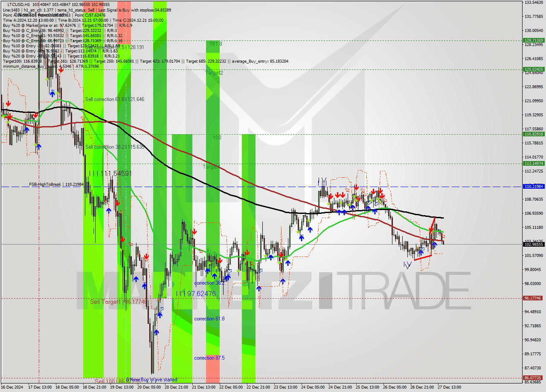This screenshot has height=392, width=546.
Task: Click the 'I I | 97.62476' wave label
Action: 196,294
